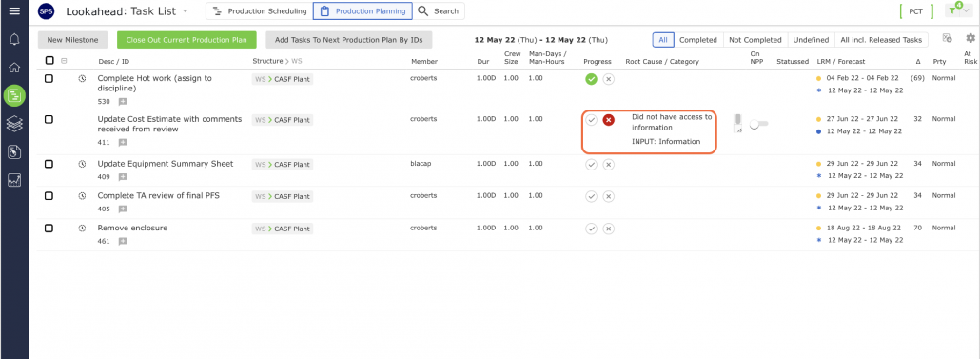Mark Complete TA review not completed

click(609, 196)
